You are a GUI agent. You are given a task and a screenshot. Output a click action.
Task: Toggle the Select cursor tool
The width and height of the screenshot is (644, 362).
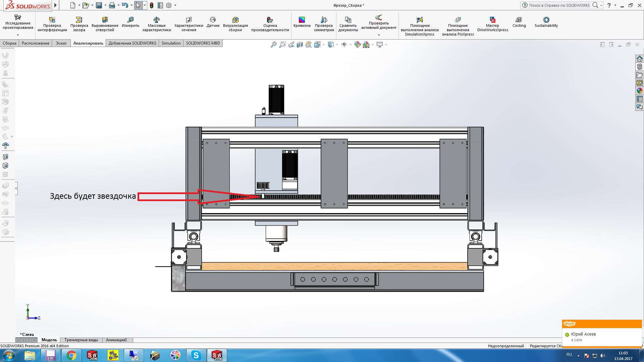tap(138, 5)
